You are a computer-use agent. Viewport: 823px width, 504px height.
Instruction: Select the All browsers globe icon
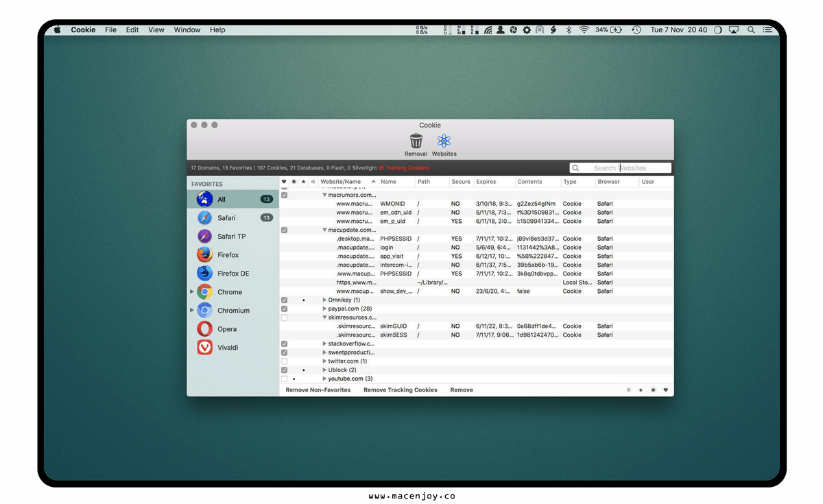(204, 200)
